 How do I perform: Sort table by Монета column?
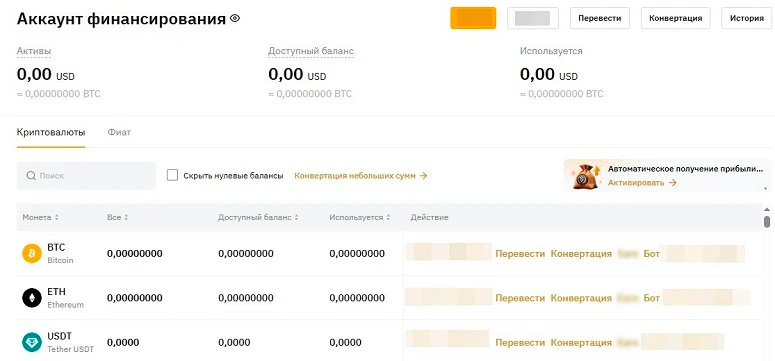coord(41,218)
